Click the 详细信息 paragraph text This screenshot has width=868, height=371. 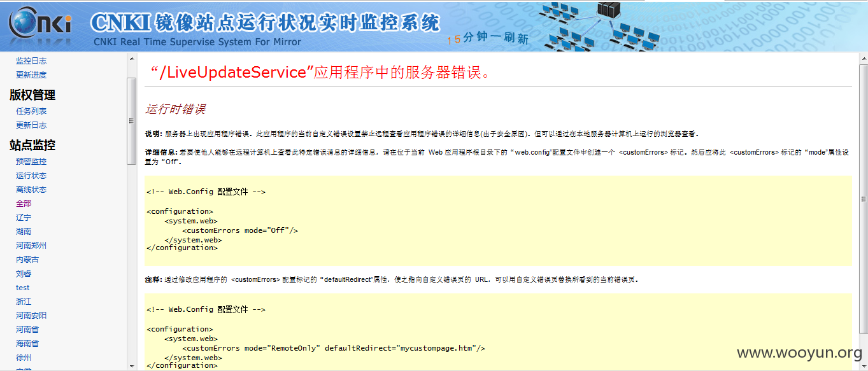[x=497, y=157]
